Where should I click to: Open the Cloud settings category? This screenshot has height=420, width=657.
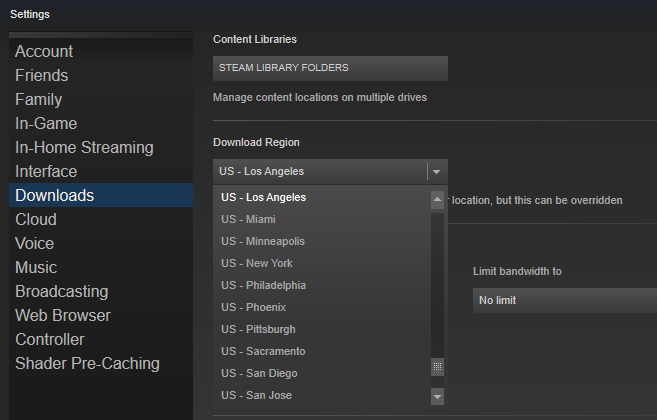click(101, 219)
